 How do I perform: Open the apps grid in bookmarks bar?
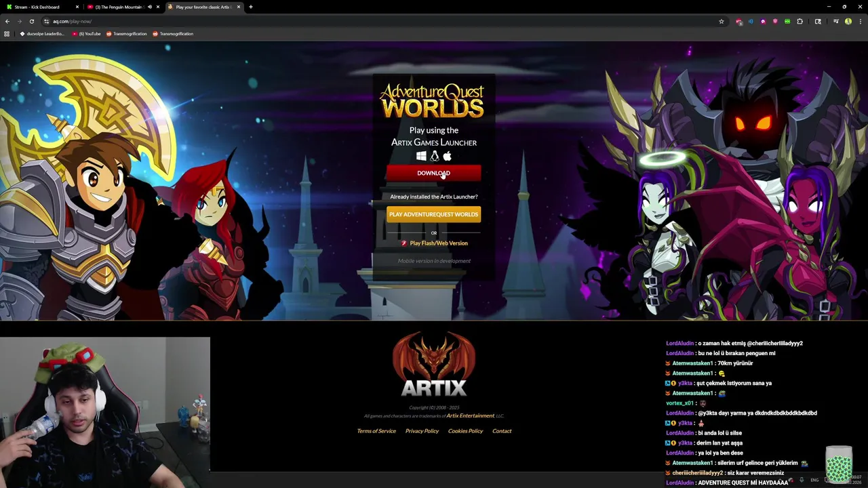click(7, 34)
